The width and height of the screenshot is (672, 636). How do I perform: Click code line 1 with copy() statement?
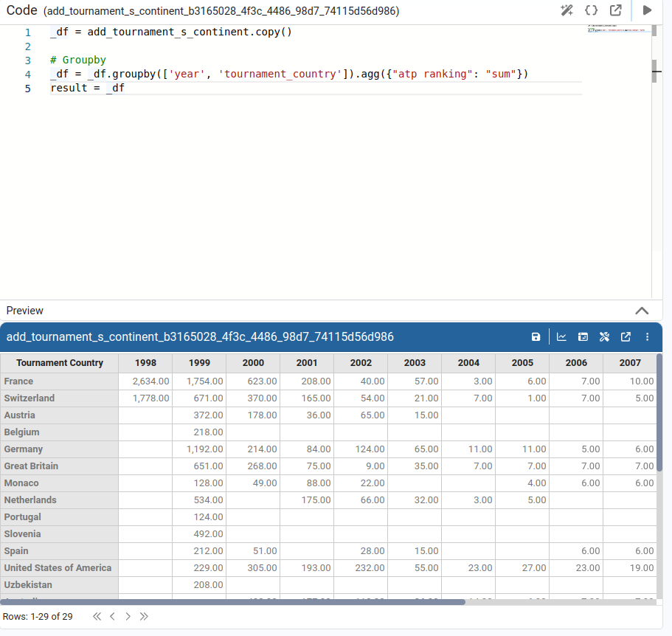(x=171, y=32)
